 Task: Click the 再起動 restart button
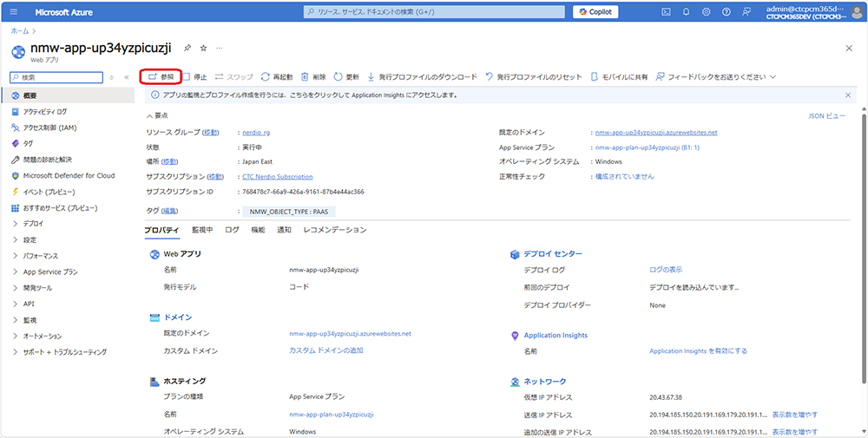[277, 77]
